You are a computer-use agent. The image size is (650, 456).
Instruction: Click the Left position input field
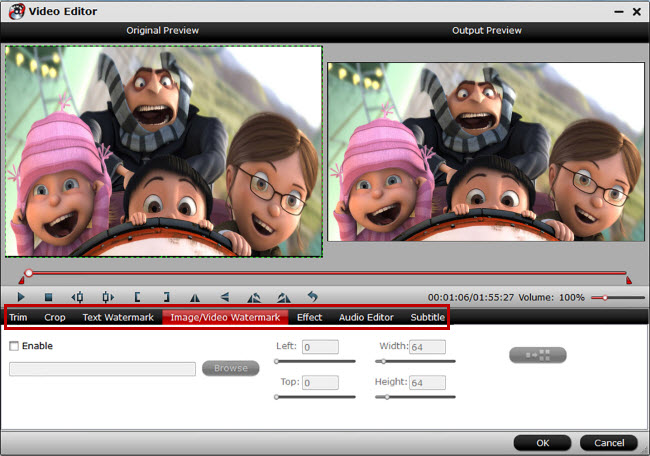coord(320,347)
